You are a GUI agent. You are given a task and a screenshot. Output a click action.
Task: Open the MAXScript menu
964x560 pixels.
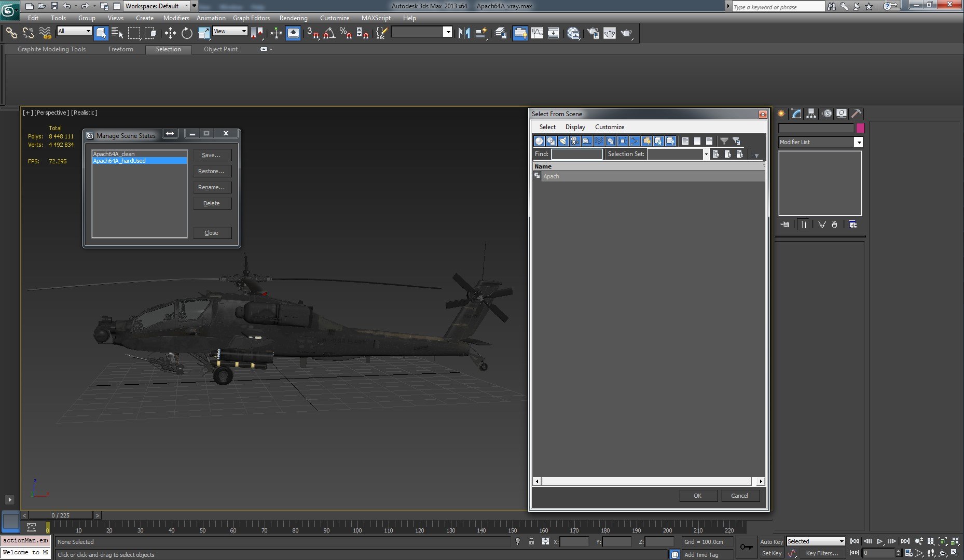point(376,18)
